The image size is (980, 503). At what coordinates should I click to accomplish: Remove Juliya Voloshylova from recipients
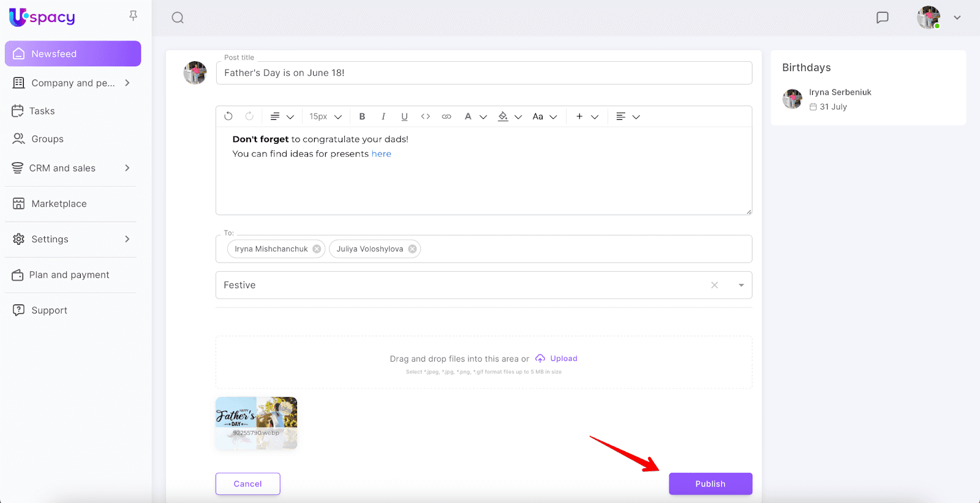coord(413,249)
